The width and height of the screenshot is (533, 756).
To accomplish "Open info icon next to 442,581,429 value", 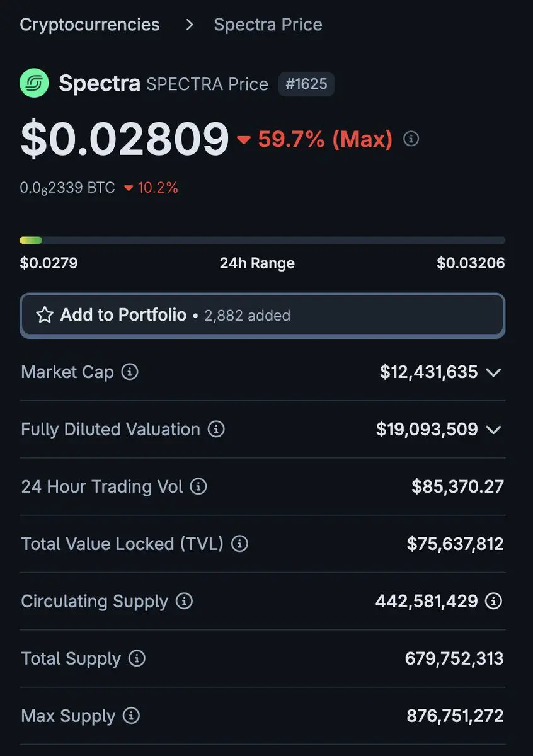I will tap(494, 601).
